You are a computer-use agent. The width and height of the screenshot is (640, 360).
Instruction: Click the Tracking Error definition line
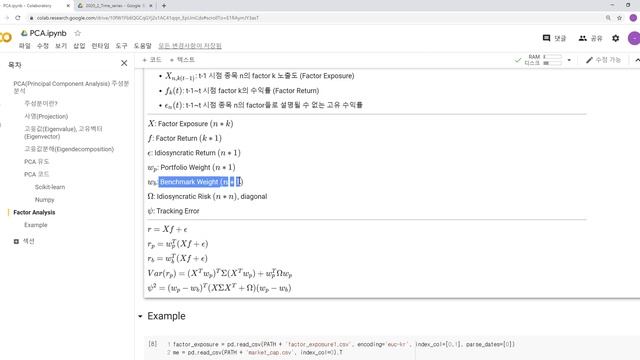coord(173,211)
